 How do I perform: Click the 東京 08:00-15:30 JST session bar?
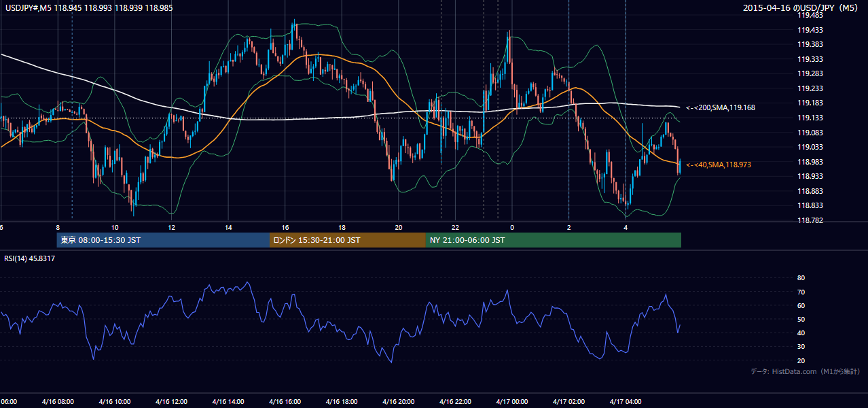[x=163, y=240]
